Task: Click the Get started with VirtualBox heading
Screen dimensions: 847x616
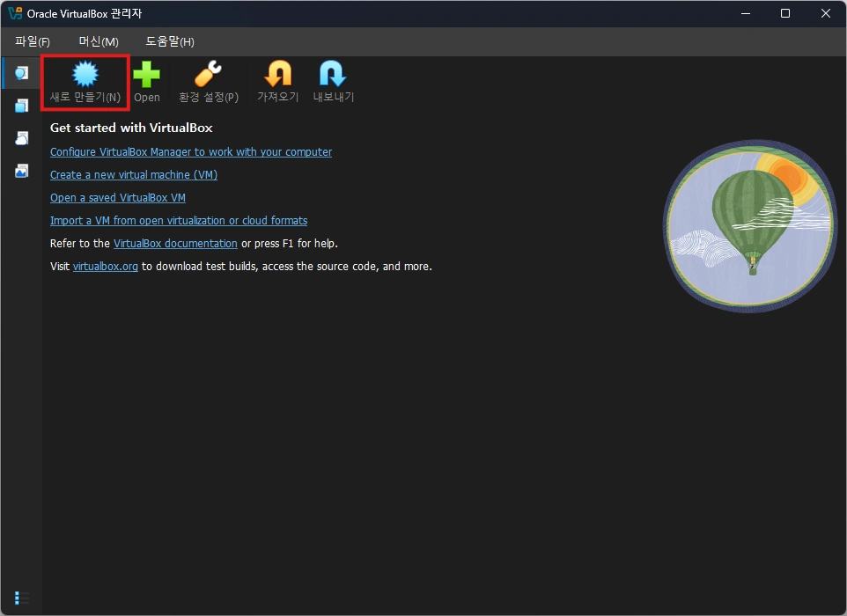Action: tap(131, 128)
